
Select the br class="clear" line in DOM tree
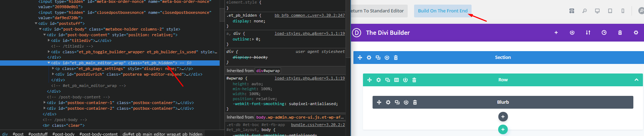64,125
